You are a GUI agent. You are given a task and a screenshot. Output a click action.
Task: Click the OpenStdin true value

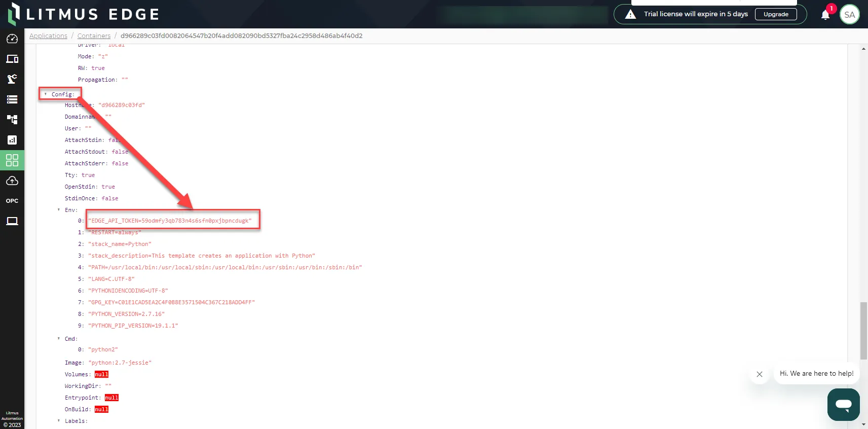108,187
